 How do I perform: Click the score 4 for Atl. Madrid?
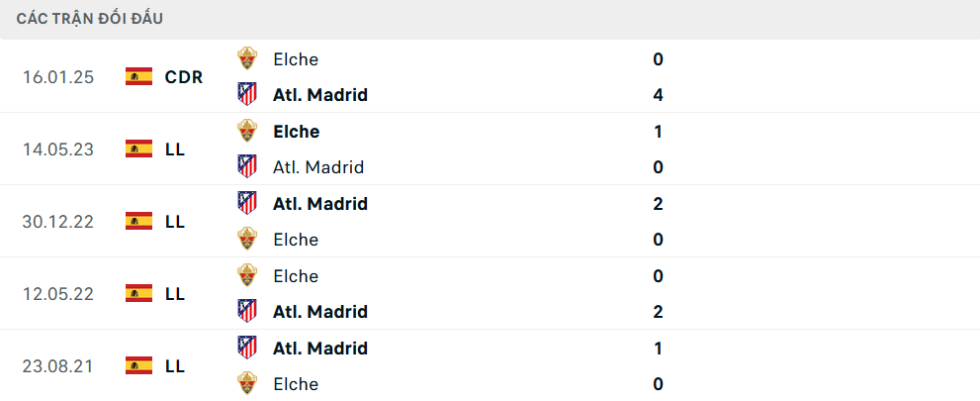(658, 95)
